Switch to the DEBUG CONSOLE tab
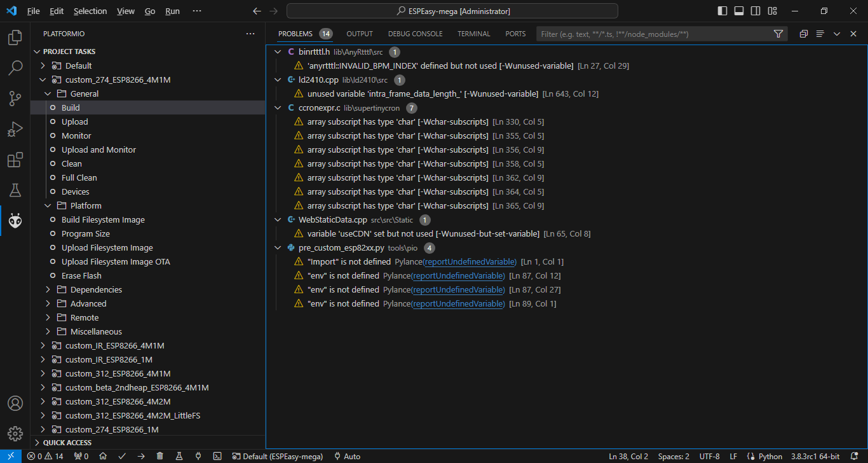 [415, 34]
